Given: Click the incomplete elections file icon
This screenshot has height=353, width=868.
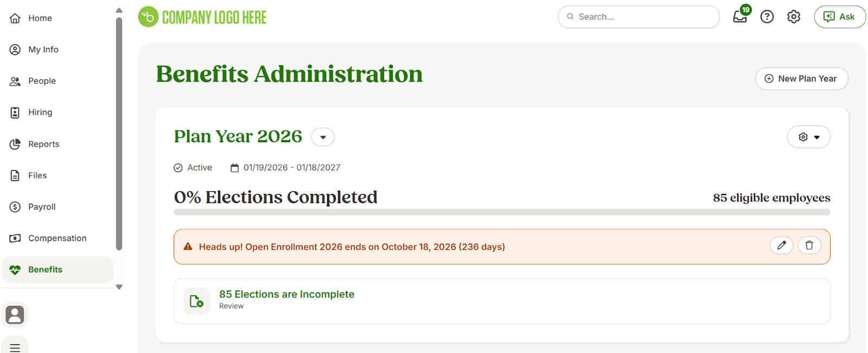Looking at the screenshot, I should [x=196, y=301].
